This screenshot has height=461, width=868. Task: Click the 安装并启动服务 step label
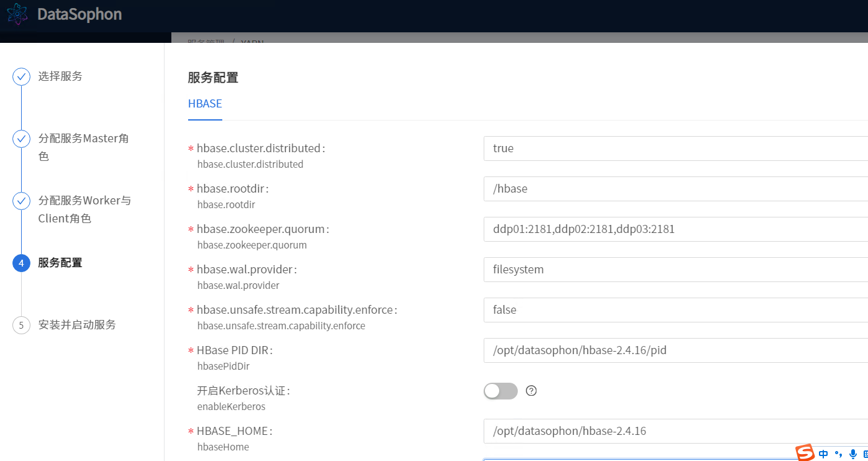77,325
